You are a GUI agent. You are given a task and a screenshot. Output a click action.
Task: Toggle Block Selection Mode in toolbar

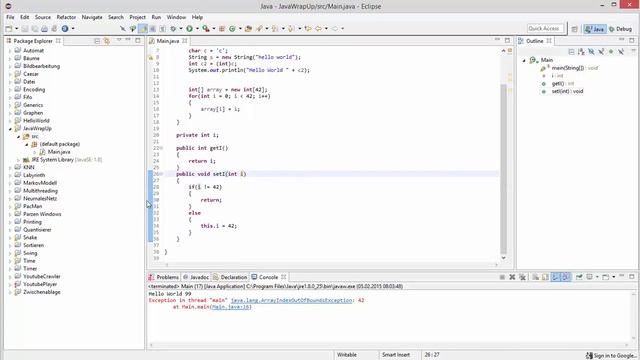pos(152,29)
